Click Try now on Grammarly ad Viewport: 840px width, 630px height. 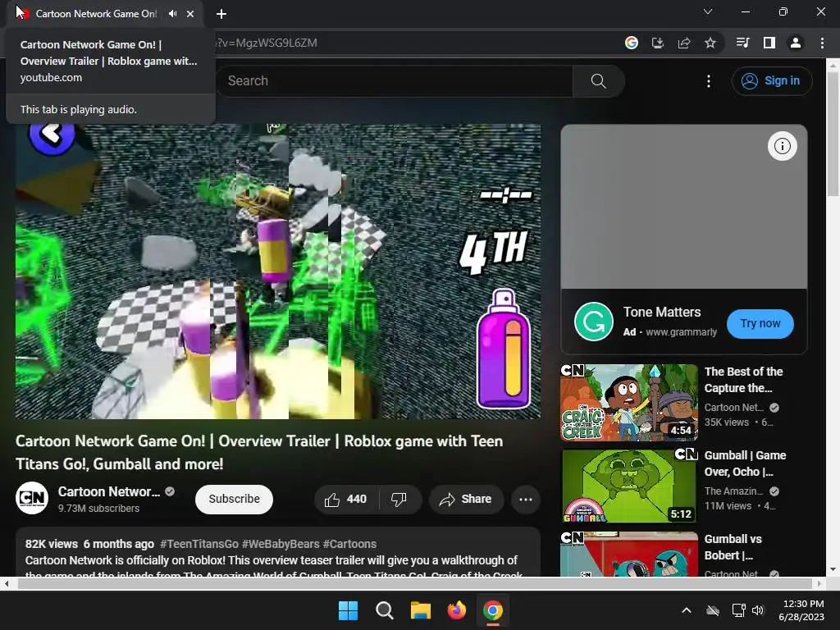point(760,323)
